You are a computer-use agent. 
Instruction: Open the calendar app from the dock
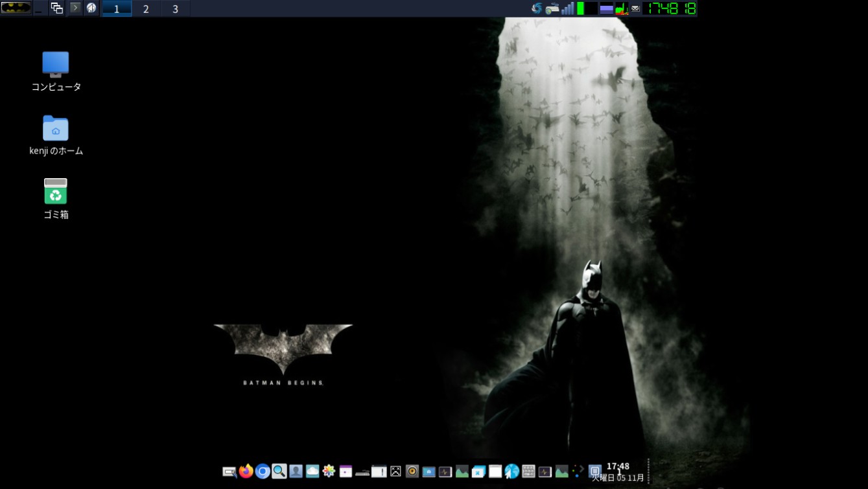point(345,472)
